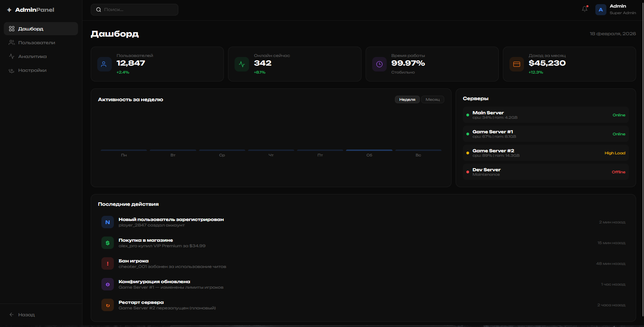Select the Users sidebar icon
The width and height of the screenshot is (644, 327).
click(11, 42)
